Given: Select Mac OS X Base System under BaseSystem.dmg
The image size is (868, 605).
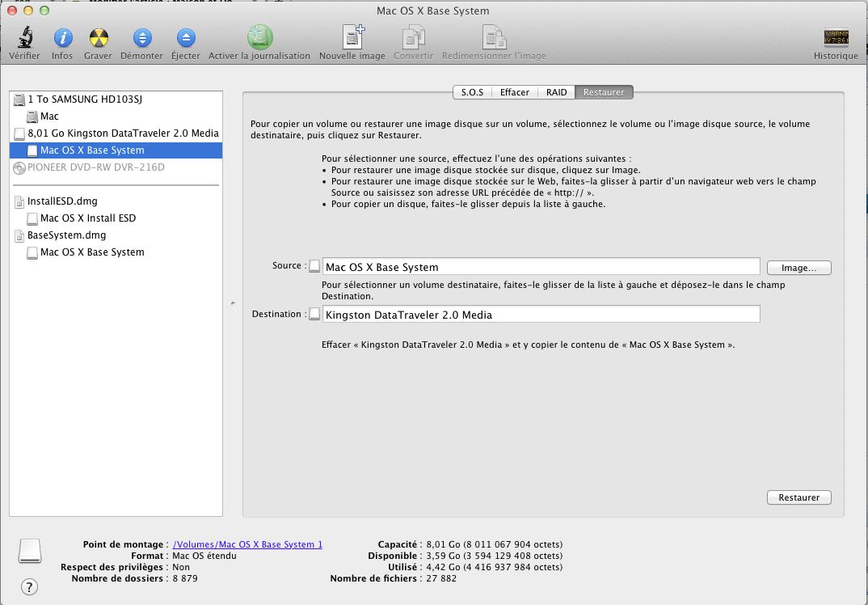Looking at the screenshot, I should [x=116, y=252].
